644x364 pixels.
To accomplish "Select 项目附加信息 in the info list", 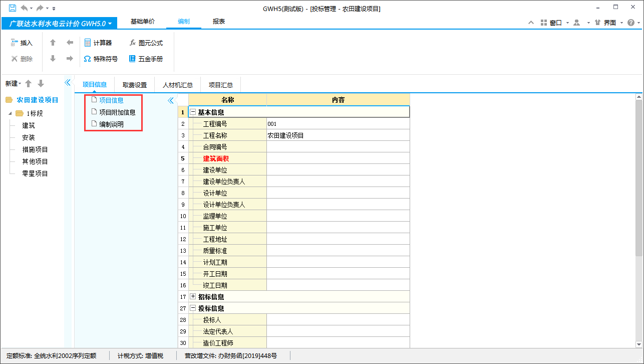I will tap(117, 112).
